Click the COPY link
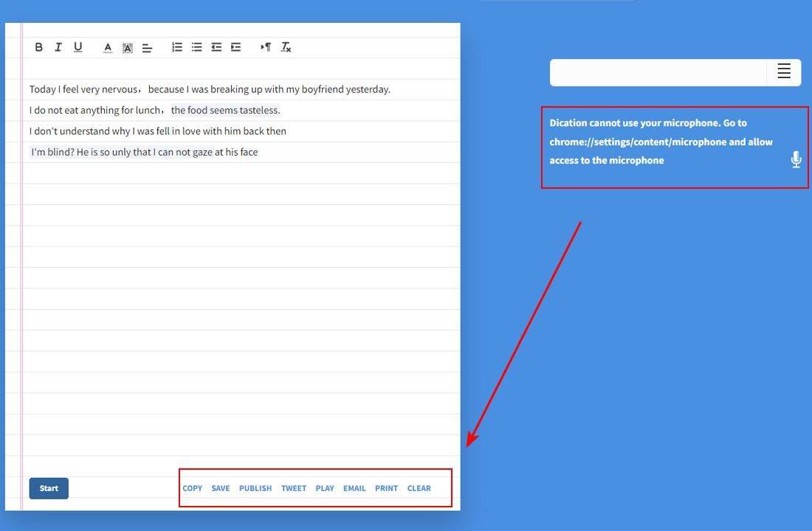Screen dimensions: 812x531 click(x=192, y=488)
